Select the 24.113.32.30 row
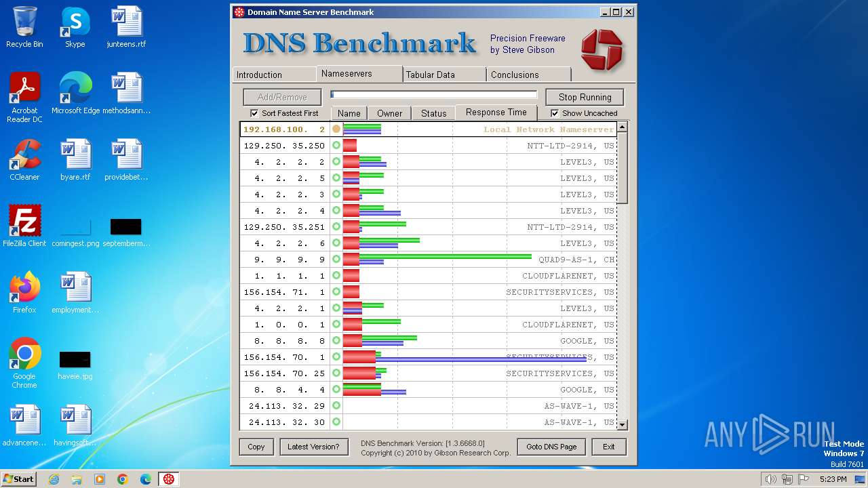 click(428, 422)
